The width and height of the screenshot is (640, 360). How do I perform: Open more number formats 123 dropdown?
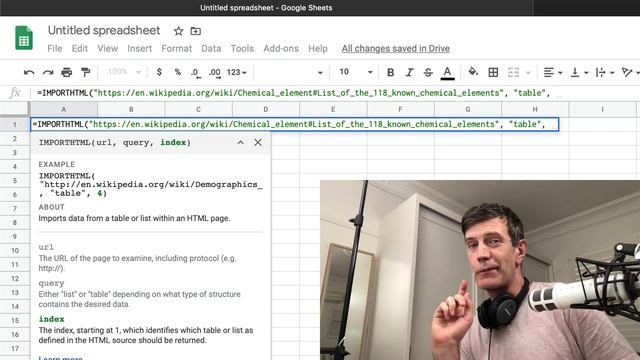(x=237, y=73)
